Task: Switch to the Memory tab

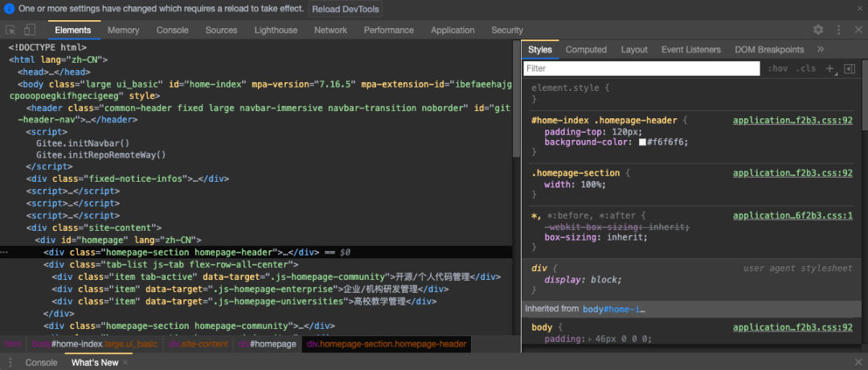Action: (124, 30)
